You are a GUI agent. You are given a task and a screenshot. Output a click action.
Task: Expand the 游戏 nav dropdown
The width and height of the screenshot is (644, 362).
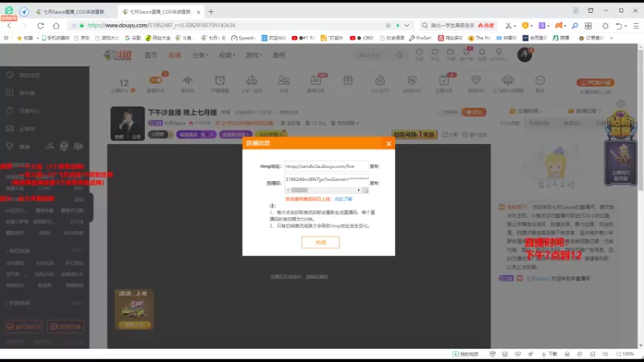(x=254, y=55)
